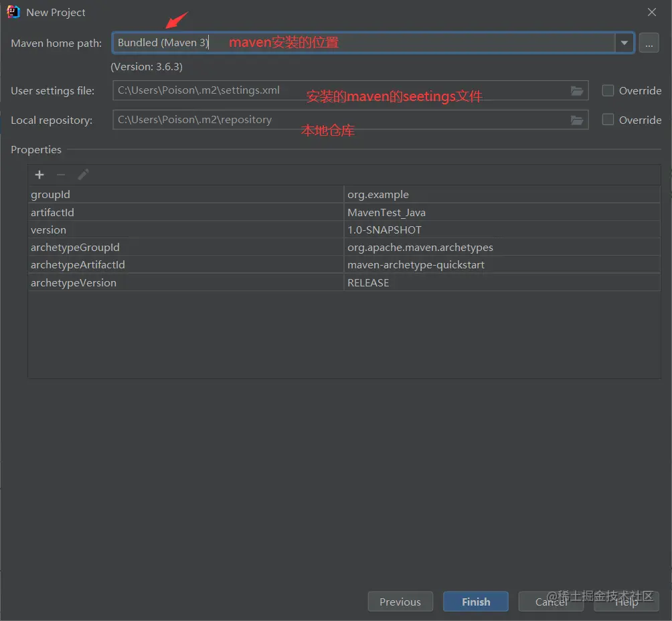
Task: Click the RELEASE value cell
Action: click(502, 283)
